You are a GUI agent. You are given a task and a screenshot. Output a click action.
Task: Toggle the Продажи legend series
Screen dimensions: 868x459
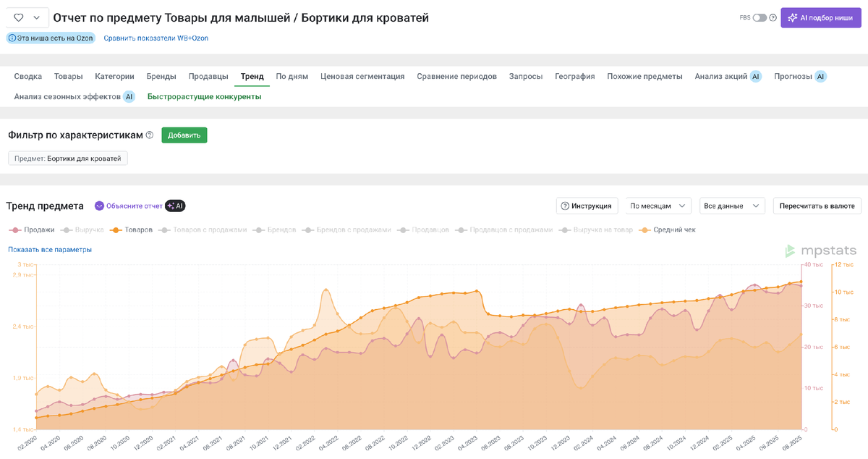tap(32, 230)
